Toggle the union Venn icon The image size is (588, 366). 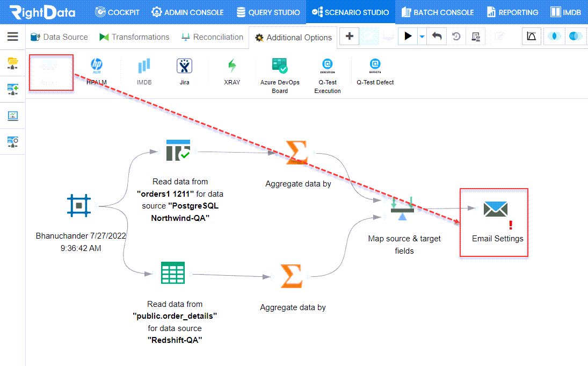[576, 37]
